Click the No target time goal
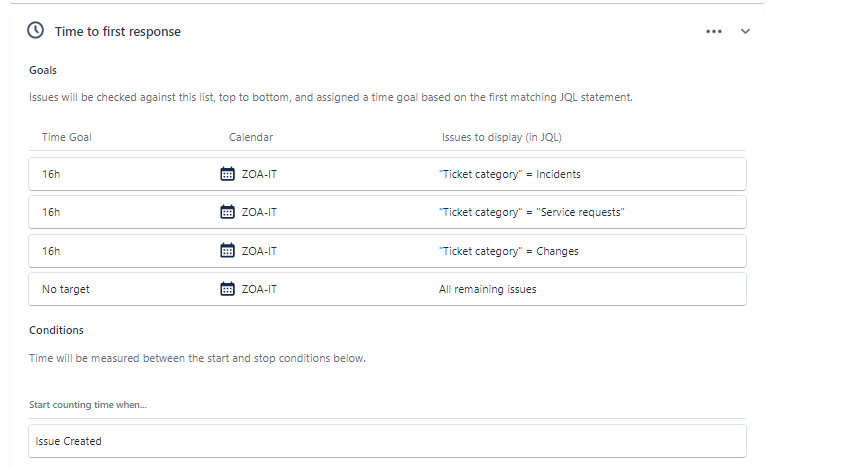858x469 pixels. click(x=66, y=289)
